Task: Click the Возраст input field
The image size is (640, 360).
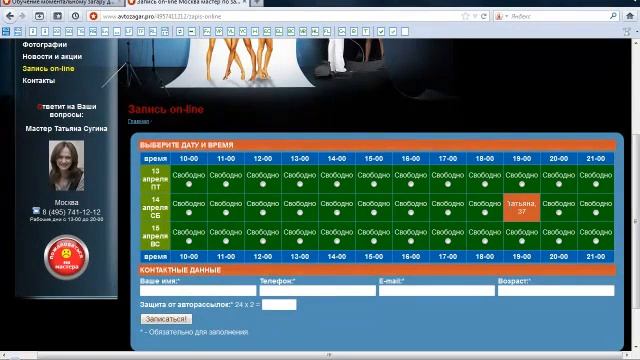Action: tap(556, 290)
